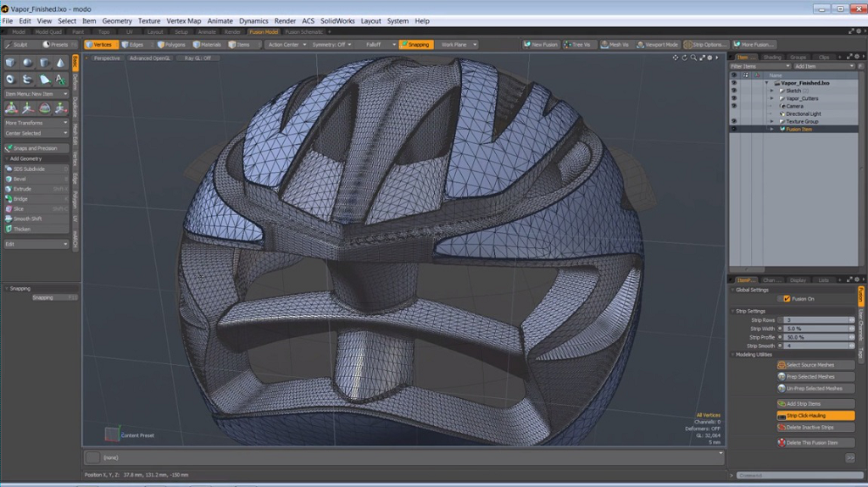
Task: Switch to the Fusion Schematic layout tab
Action: click(303, 31)
